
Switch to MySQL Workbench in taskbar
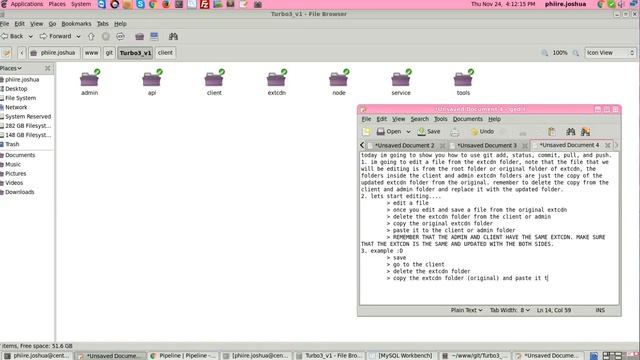click(x=401, y=356)
